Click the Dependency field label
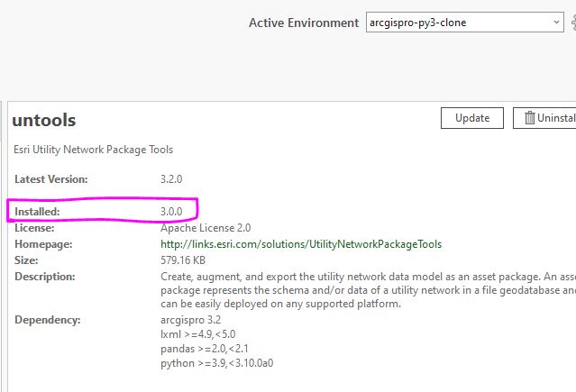 pos(48,320)
